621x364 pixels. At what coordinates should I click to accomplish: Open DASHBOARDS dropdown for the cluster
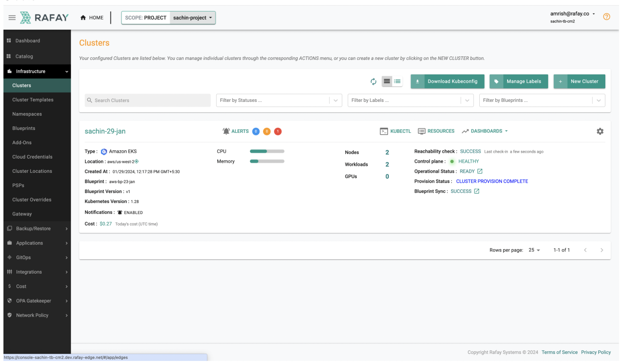point(485,131)
